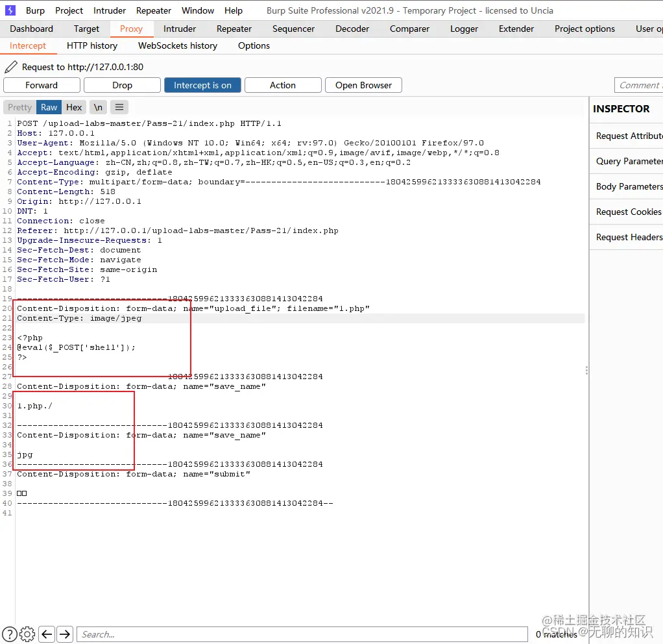663x644 pixels.
Task: Switch to Target tab
Action: click(x=86, y=29)
